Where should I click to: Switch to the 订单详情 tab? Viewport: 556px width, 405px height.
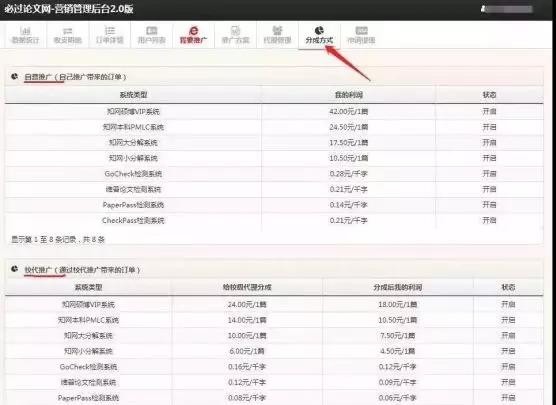tap(110, 35)
